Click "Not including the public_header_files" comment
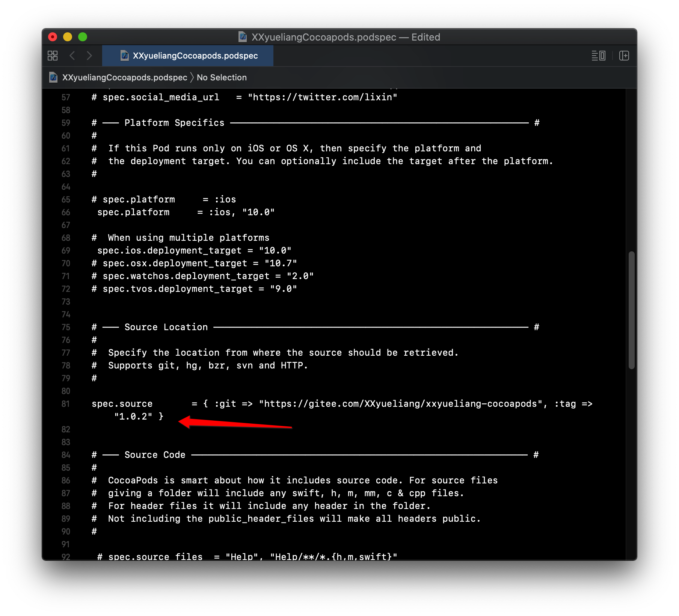Image resolution: width=679 pixels, height=616 pixels. pos(286,519)
